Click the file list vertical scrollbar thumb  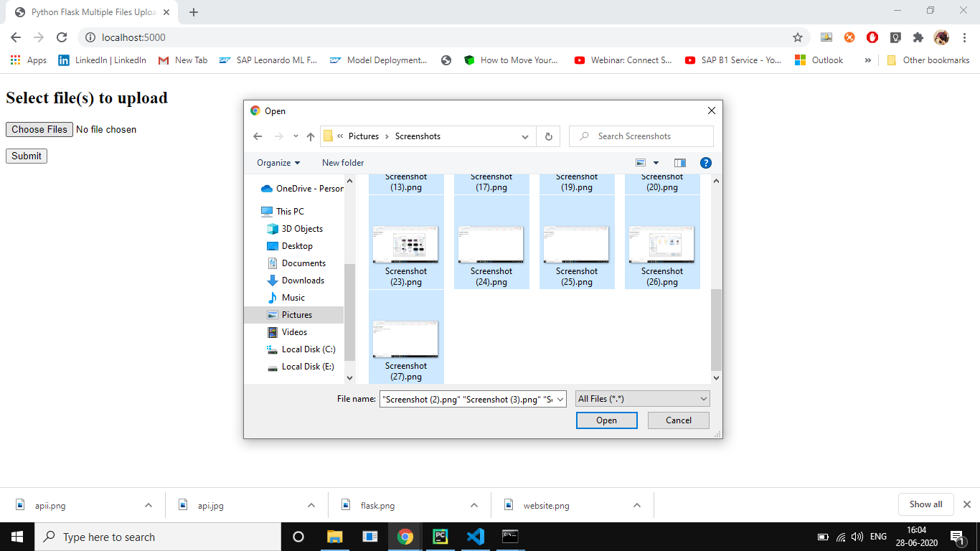[x=716, y=329]
